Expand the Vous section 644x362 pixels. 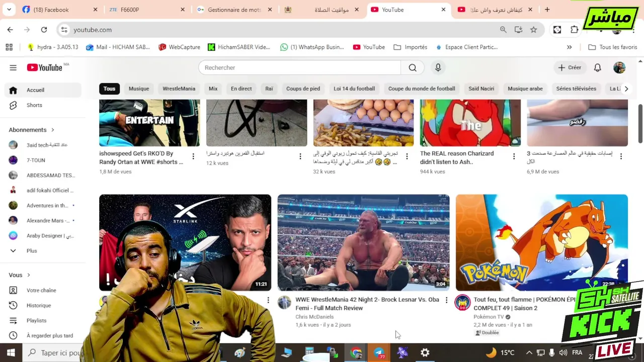point(19,275)
